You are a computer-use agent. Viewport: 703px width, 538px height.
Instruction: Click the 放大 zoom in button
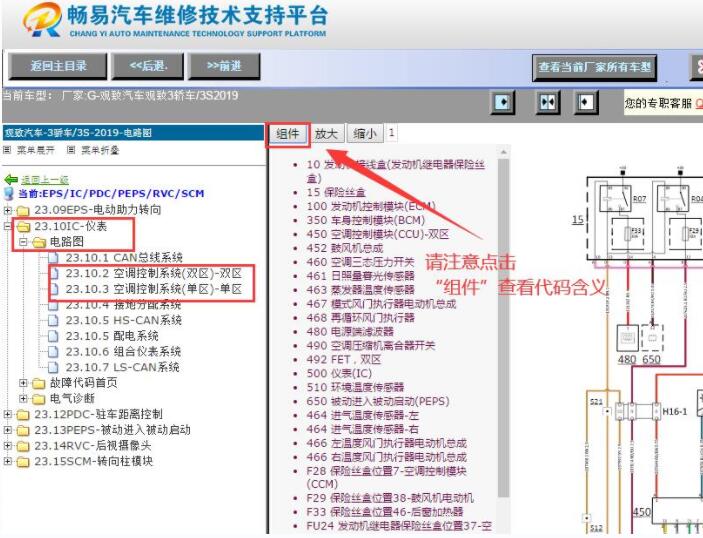[x=326, y=134]
